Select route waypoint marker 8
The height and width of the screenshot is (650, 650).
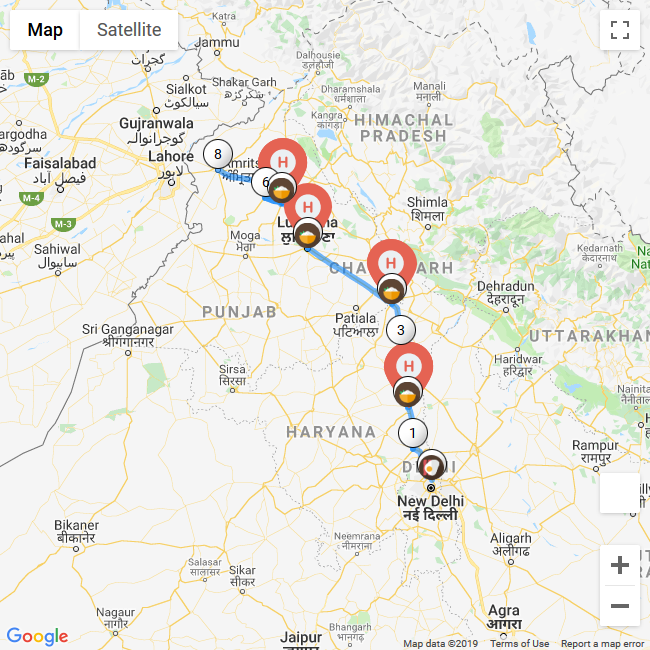[218, 154]
